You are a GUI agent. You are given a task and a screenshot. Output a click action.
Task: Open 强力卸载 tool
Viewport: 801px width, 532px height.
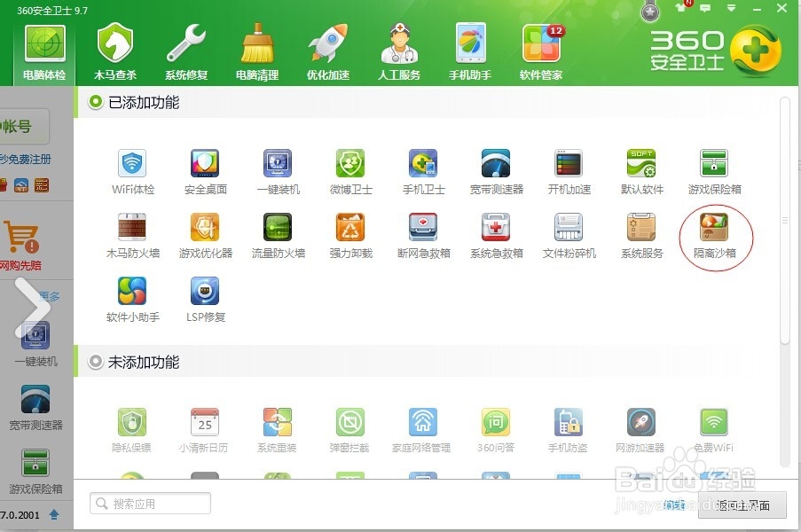[350, 235]
